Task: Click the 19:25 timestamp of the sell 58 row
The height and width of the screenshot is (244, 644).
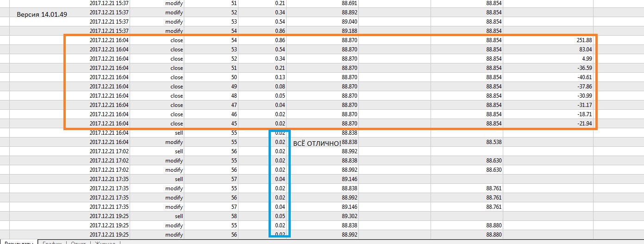Action: (x=109, y=216)
